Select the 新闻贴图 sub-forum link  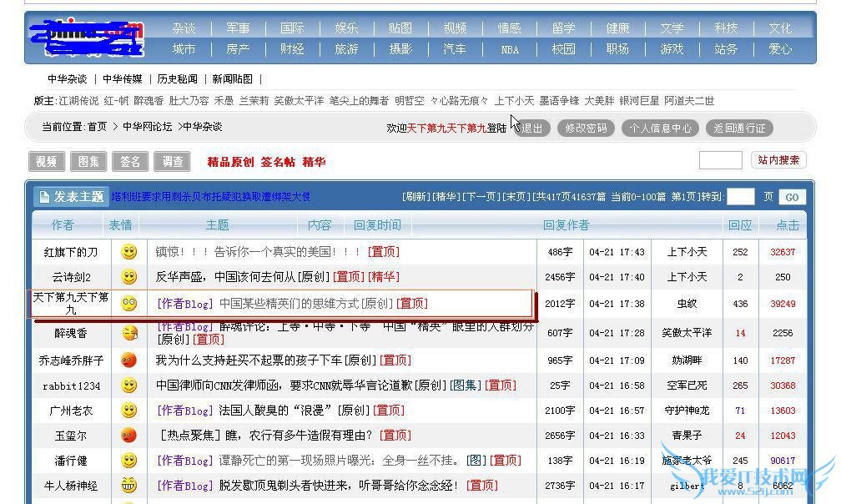[x=232, y=79]
